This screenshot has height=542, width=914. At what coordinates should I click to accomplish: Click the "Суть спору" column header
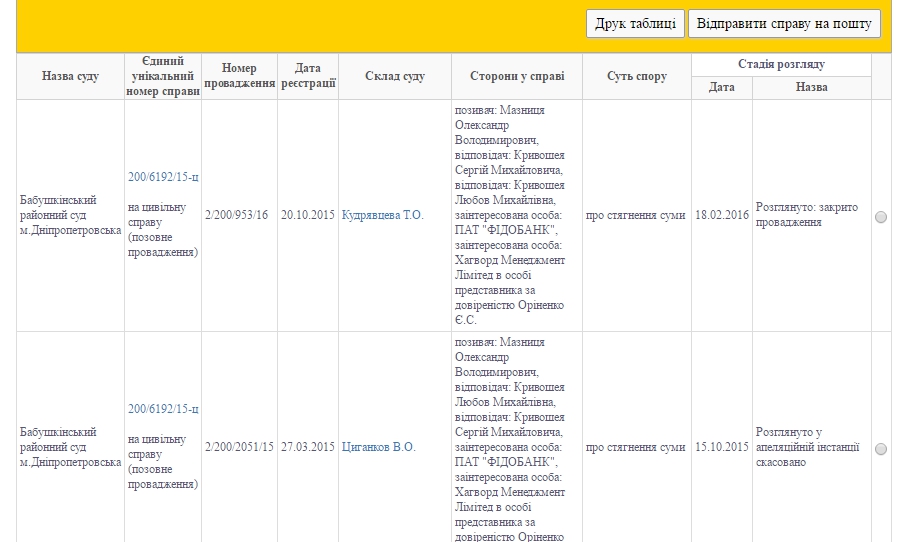pos(636,77)
